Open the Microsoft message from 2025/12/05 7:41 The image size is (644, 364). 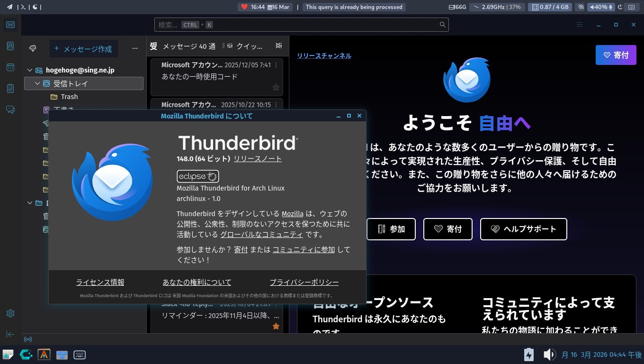pos(217,77)
